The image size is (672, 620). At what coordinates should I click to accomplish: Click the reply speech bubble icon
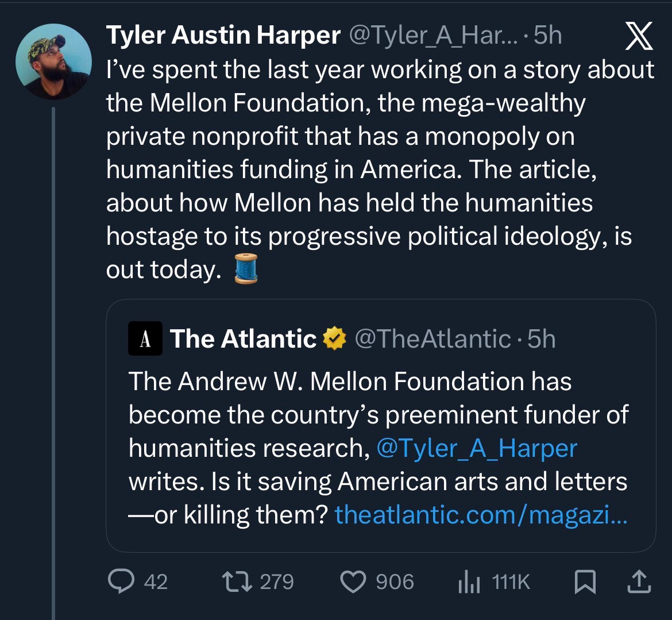(120, 582)
